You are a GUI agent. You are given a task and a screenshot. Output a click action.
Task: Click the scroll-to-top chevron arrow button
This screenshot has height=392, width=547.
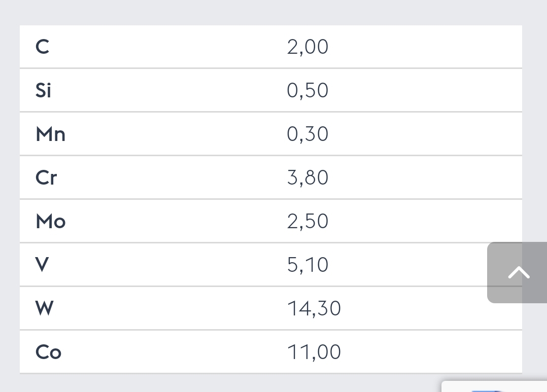tap(517, 272)
